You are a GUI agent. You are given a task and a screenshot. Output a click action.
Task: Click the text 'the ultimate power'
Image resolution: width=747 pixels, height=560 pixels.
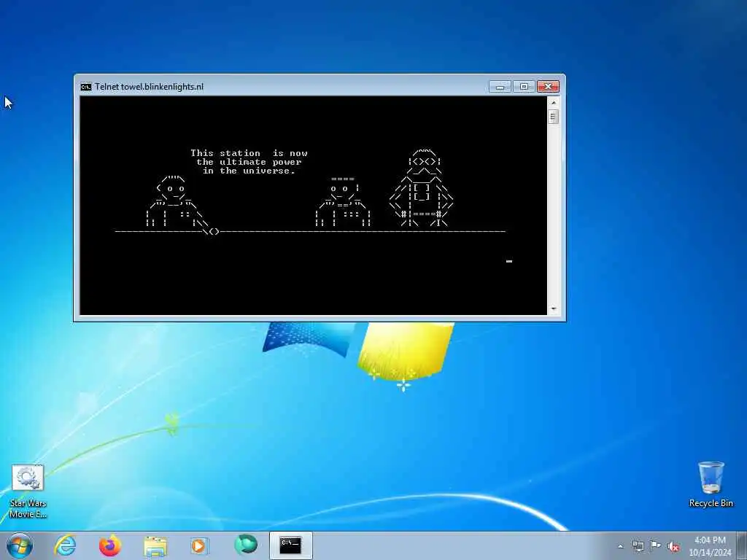pyautogui.click(x=249, y=162)
